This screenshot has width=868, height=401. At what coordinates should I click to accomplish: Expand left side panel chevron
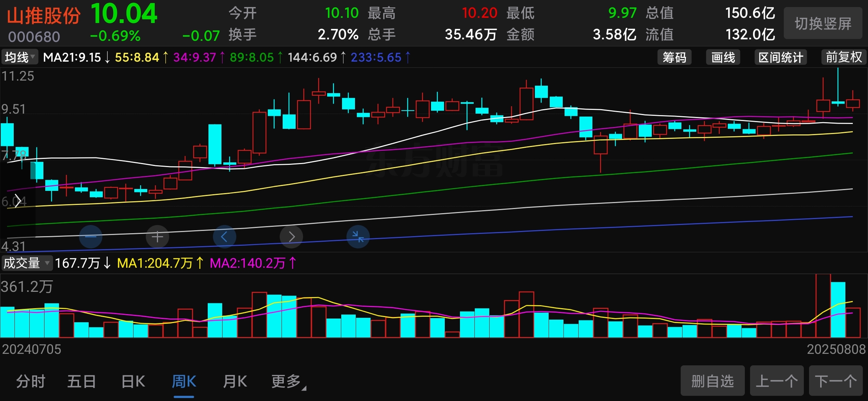point(17,200)
